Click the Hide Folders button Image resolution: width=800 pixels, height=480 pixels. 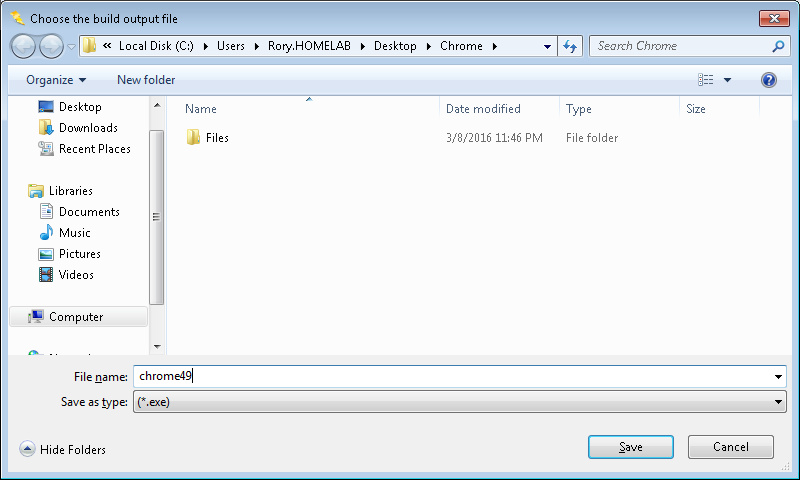coord(63,449)
